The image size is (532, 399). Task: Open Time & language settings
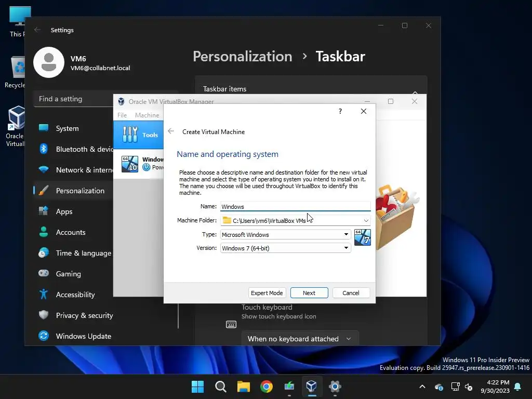coord(74,253)
